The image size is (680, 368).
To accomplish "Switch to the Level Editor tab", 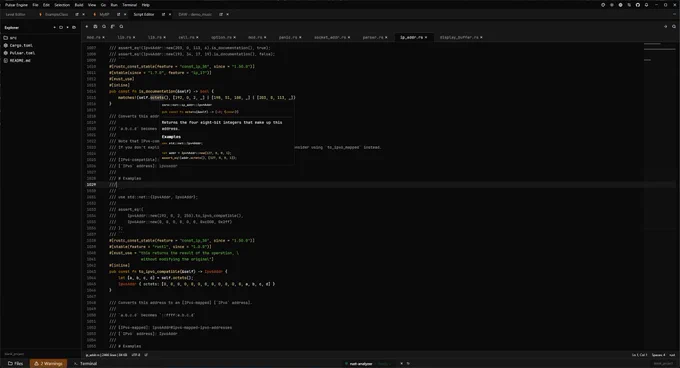I will coord(16,14).
